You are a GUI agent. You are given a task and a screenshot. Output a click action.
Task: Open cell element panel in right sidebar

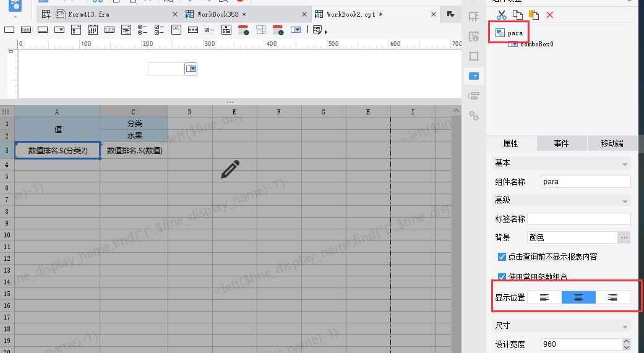474,17
